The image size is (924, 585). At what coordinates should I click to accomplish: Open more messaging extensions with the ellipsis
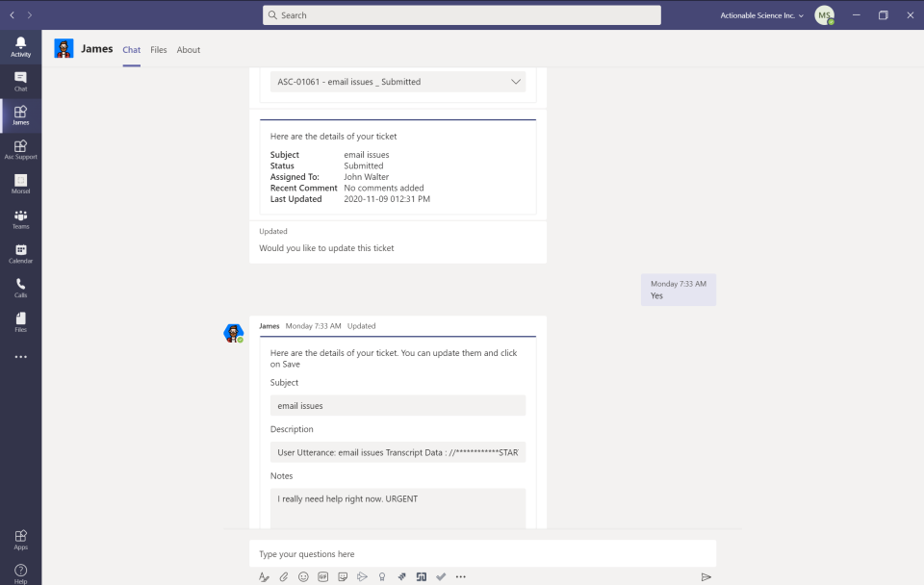pyautogui.click(x=461, y=576)
